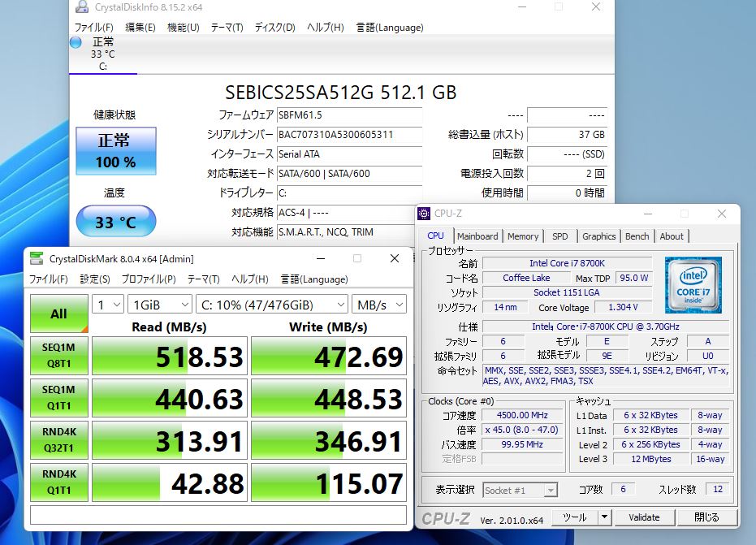
Task: Click the Intel Core i7 logo in CPU-Z
Action: coord(693,285)
